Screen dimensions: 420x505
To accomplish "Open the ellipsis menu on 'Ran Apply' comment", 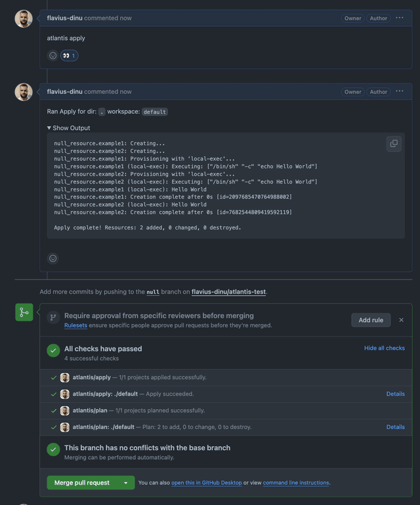I will [x=400, y=91].
